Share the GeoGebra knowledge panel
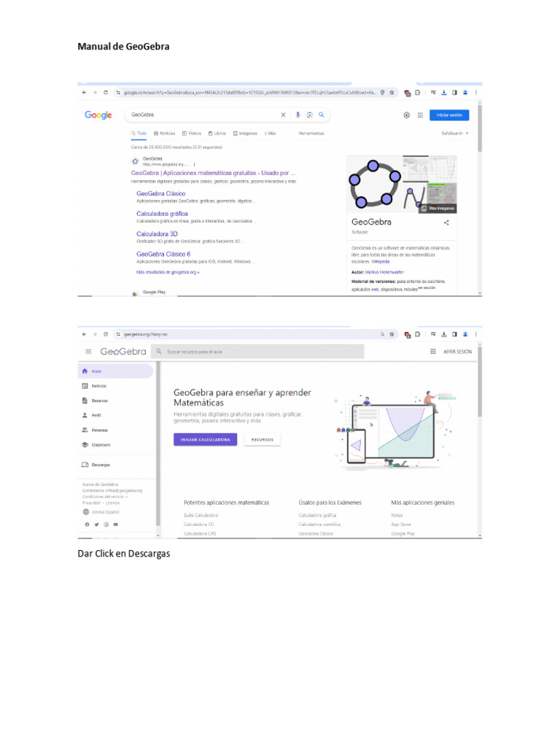This screenshot has height=747, width=560. [x=446, y=222]
